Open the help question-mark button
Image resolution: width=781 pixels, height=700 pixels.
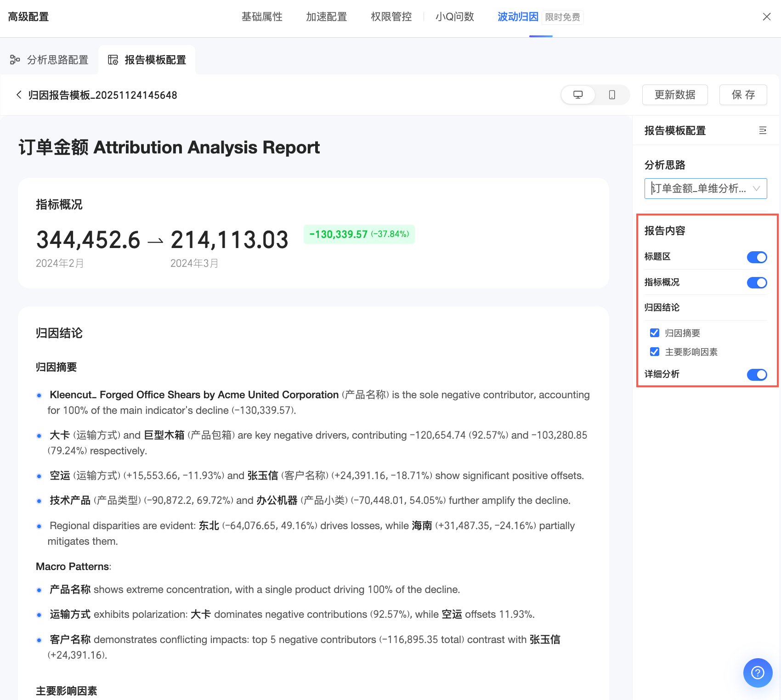tap(758, 673)
